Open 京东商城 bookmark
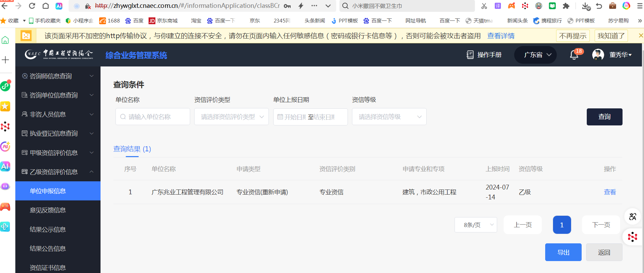Viewport: 644px width, 273px height. pos(163,21)
